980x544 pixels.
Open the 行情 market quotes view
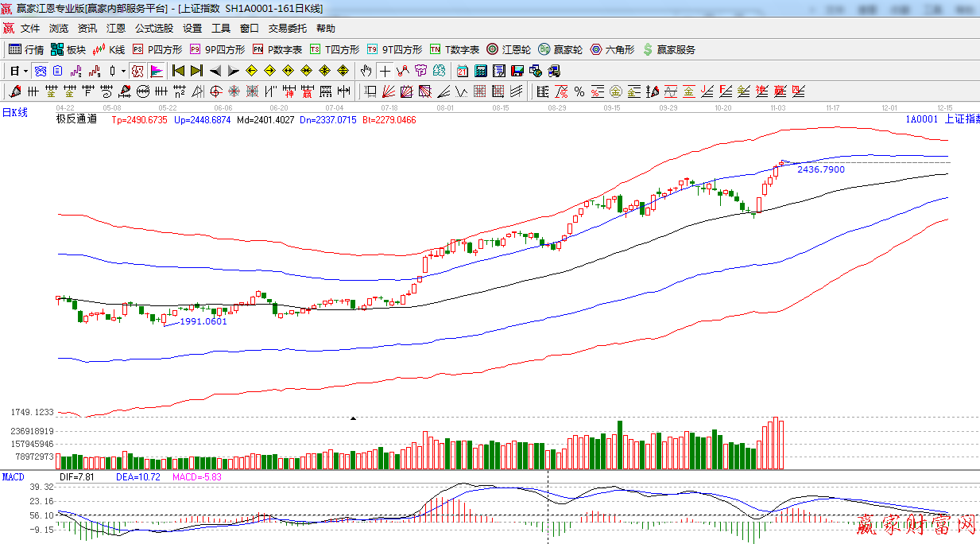coord(26,49)
